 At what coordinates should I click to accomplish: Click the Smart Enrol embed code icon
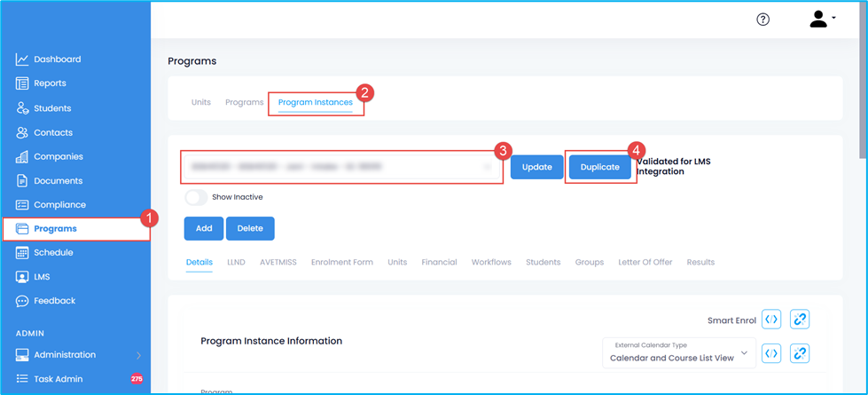771,320
